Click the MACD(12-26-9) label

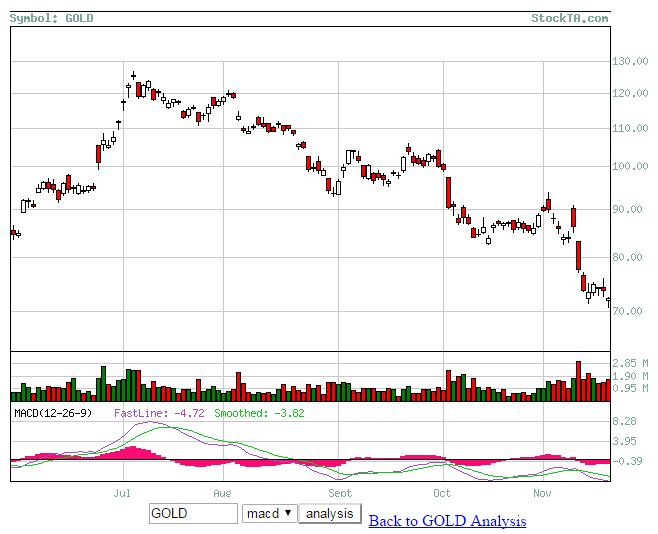pos(53,413)
